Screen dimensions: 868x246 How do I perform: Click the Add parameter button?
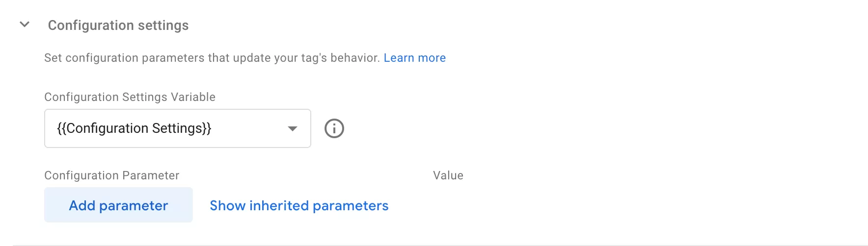click(118, 205)
